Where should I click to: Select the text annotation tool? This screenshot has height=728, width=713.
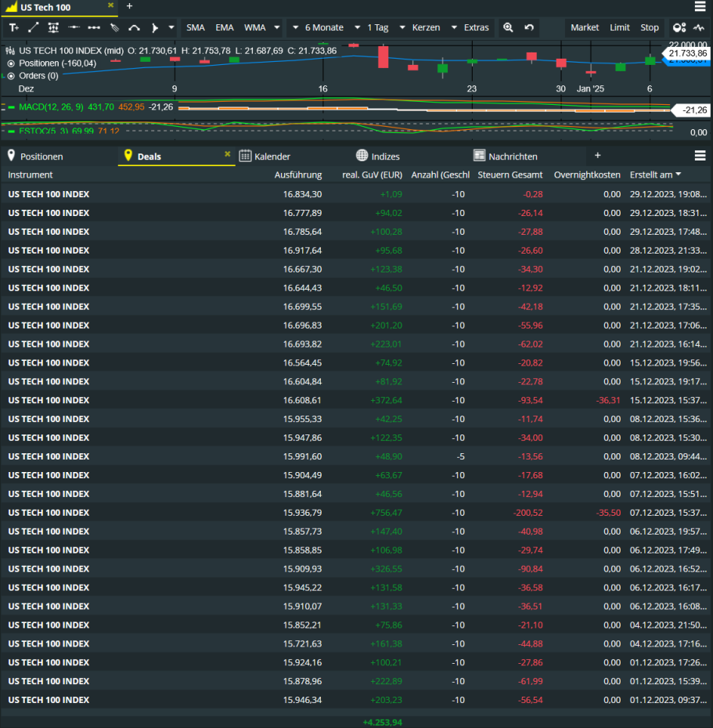pos(14,28)
